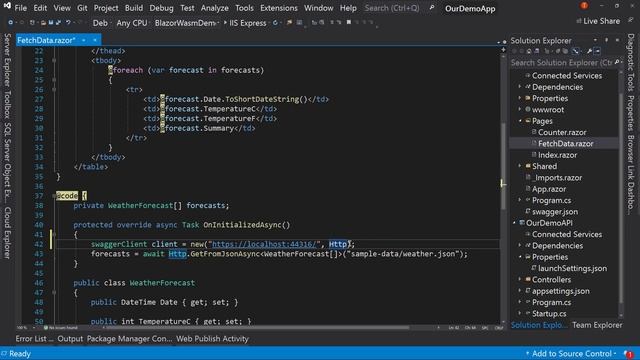Expand the appsettings.json node
The image size is (640, 360).
pos(520,291)
